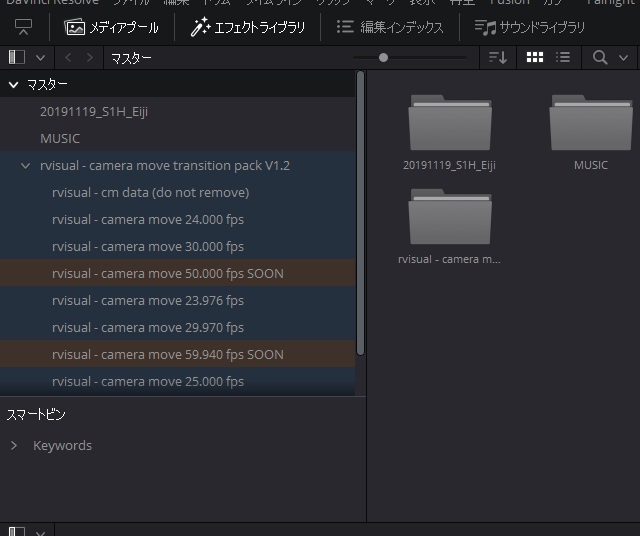Select the 20191119_S1H_Eiji bin in tree
The image size is (640, 536).
coord(178,111)
